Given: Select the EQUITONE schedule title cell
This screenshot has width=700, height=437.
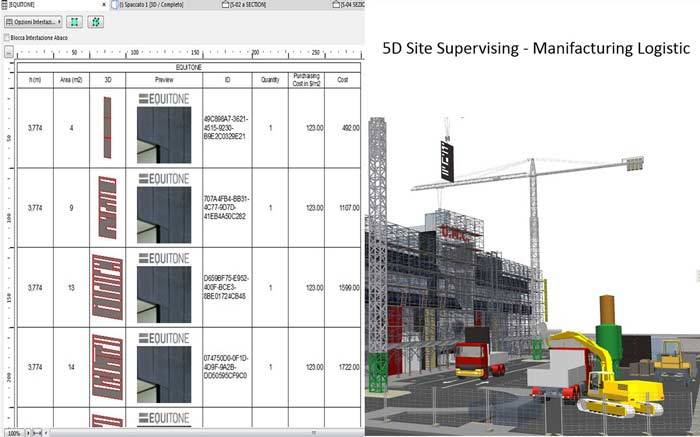Looking at the screenshot, I should point(188,67).
